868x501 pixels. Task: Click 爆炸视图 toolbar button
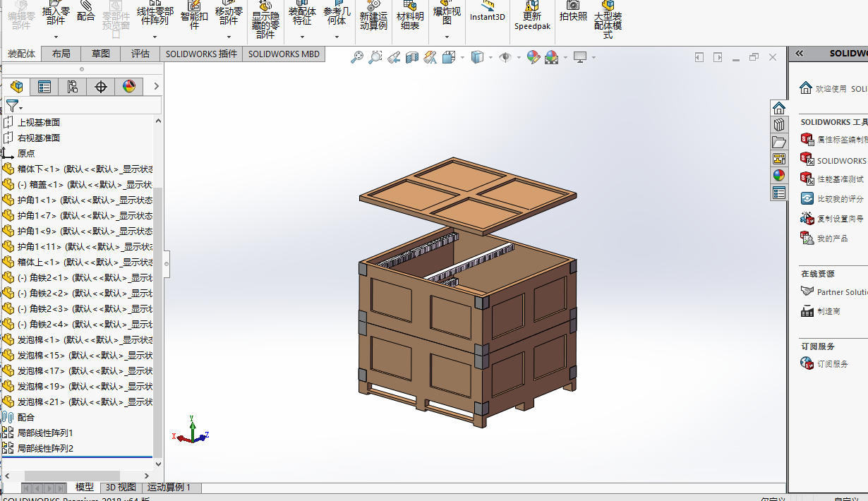447,12
